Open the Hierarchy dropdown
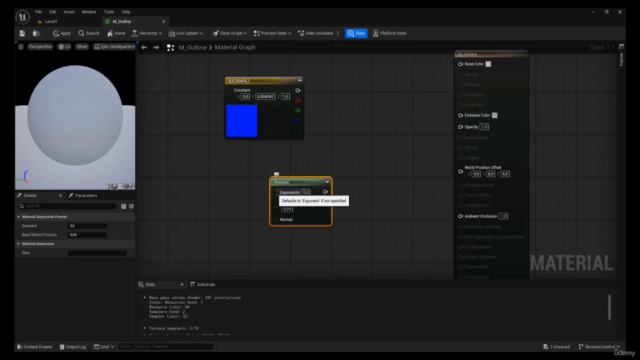Image resolution: width=640 pixels, height=360 pixels. [x=147, y=33]
